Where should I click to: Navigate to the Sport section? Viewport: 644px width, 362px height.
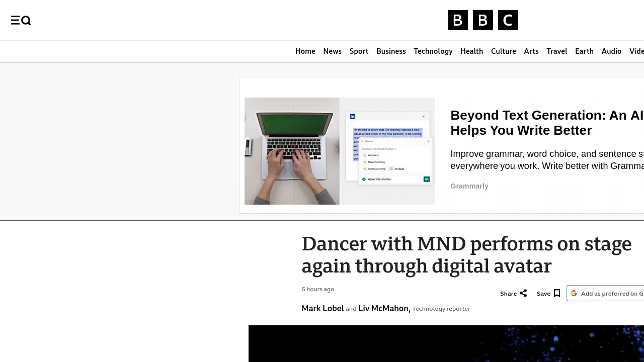tap(359, 51)
